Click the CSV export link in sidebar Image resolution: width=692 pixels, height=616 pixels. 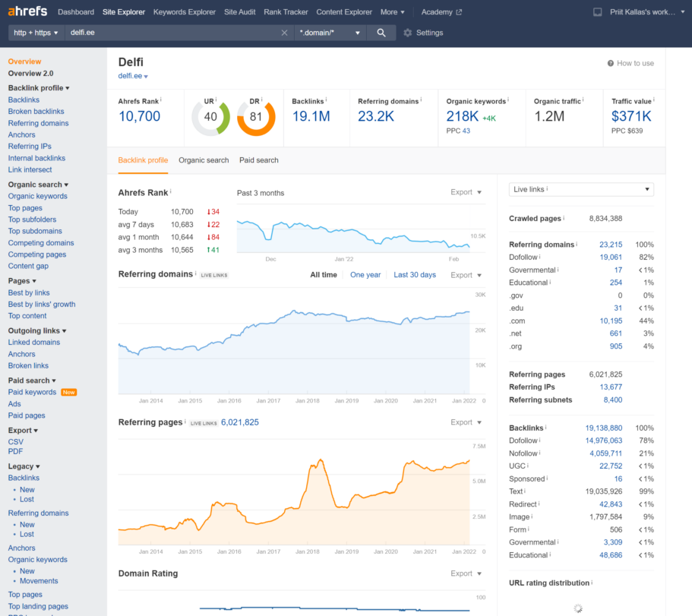(x=15, y=441)
